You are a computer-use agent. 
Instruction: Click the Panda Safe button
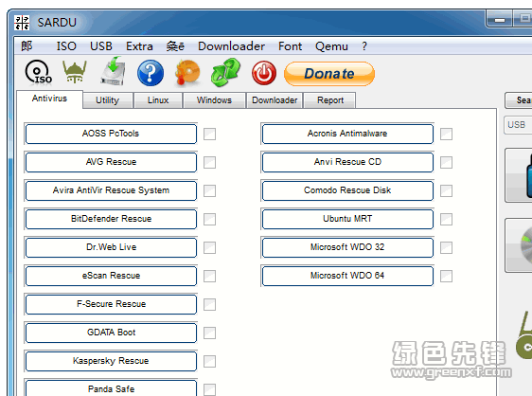click(x=111, y=388)
